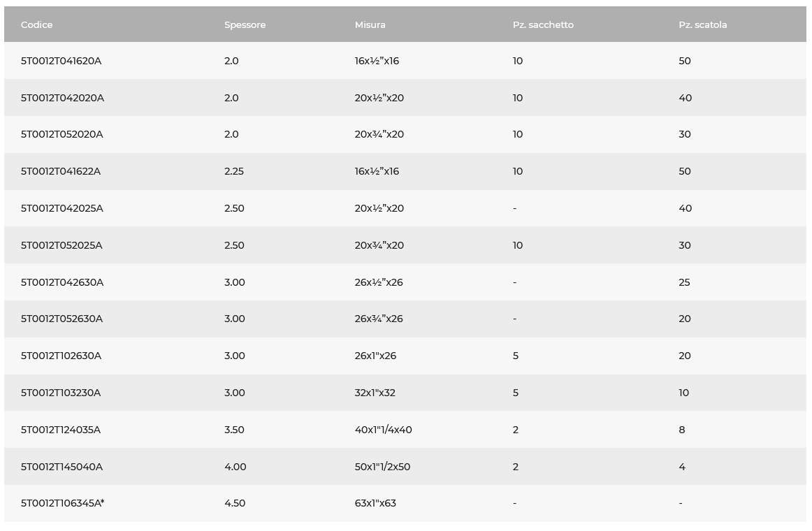Click the Codice column header
This screenshot has width=812, height=531.
click(x=37, y=24)
